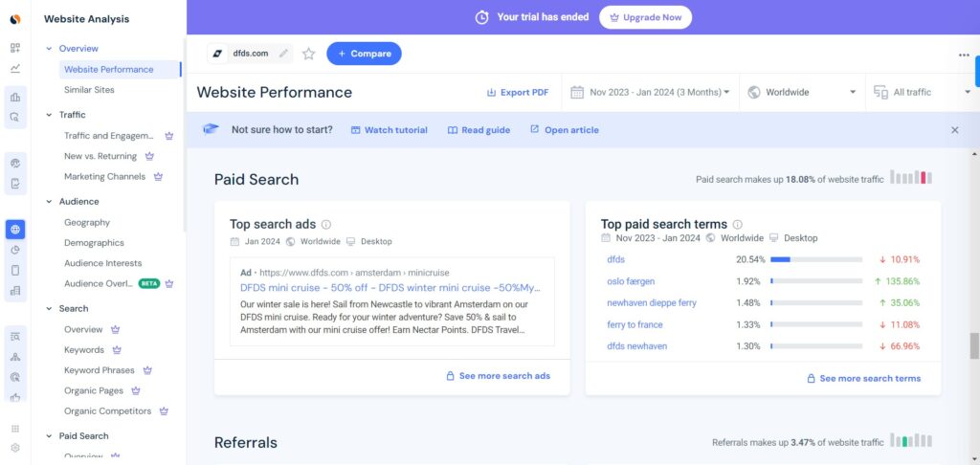Click the Similarweb logo icon
Screen dimensions: 980x465
coord(15,19)
